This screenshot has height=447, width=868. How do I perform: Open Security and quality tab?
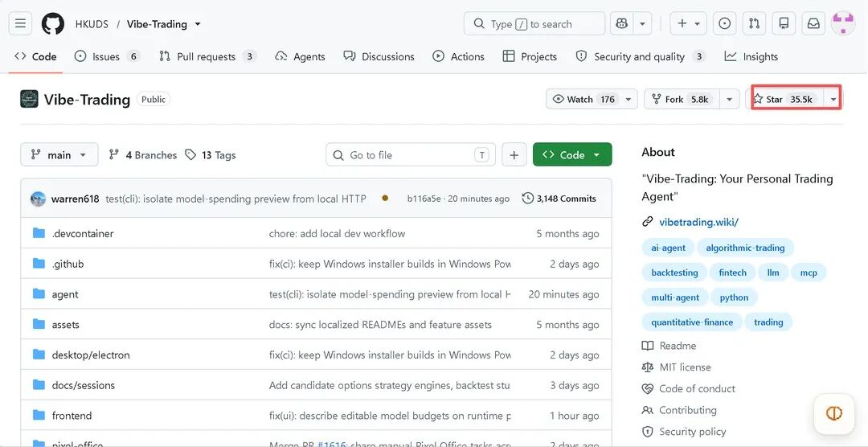(x=641, y=56)
